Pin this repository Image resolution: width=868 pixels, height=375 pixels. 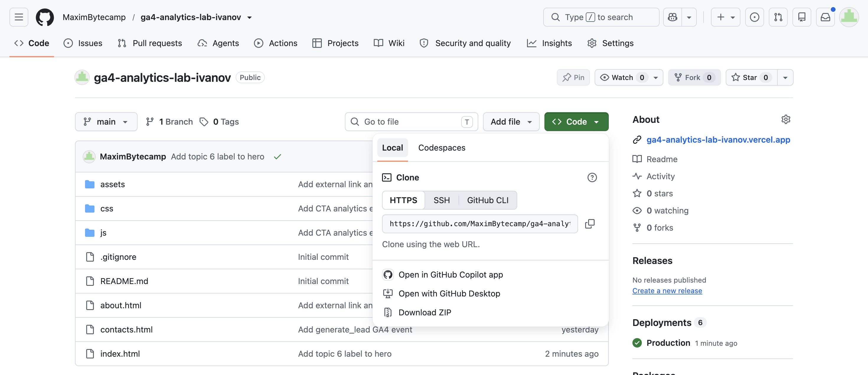click(x=573, y=77)
